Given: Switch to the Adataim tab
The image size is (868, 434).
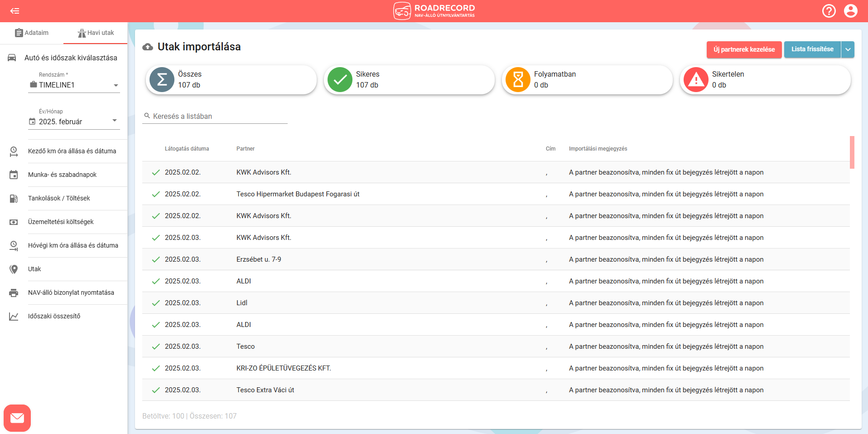Looking at the screenshot, I should coord(32,33).
